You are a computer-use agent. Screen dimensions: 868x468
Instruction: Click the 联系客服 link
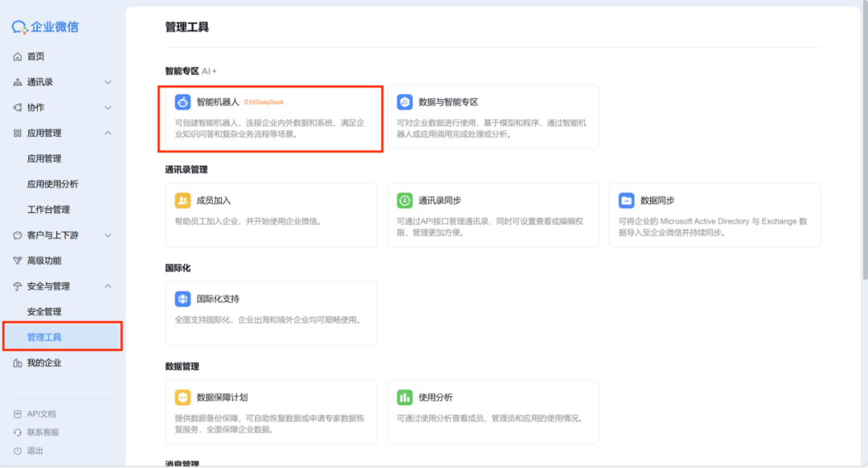[43, 433]
